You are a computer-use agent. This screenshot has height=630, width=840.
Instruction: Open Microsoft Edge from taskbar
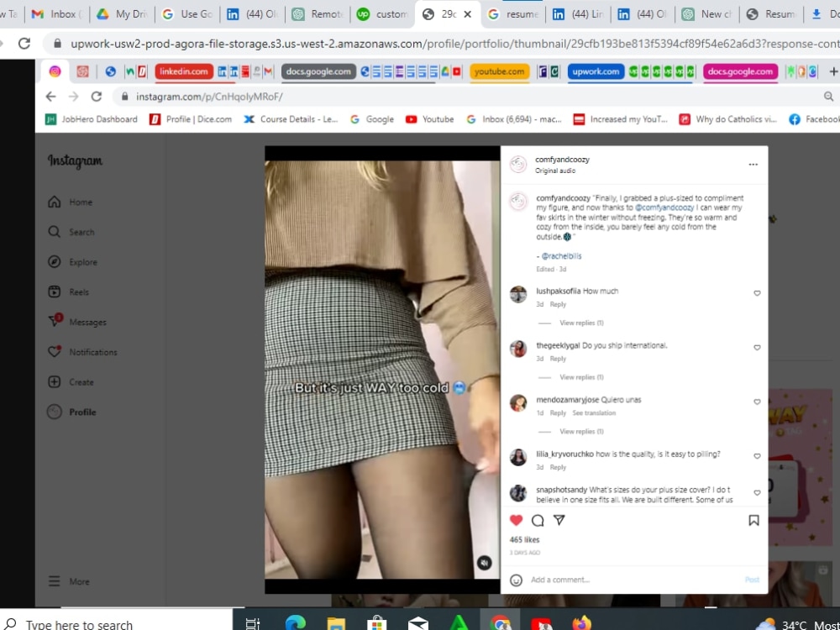click(x=295, y=623)
